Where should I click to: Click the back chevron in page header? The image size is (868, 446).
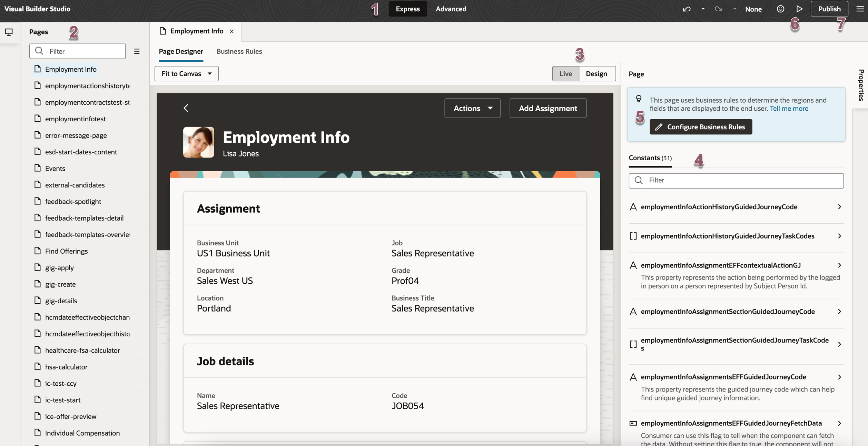(186, 108)
